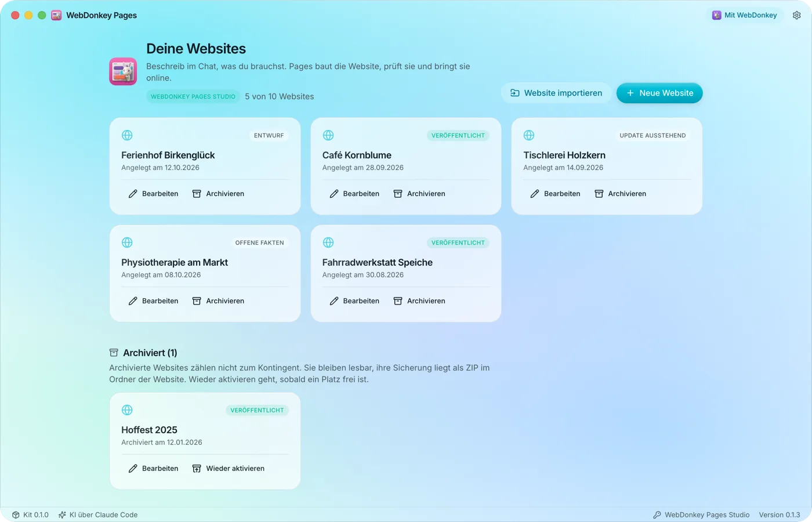Click globe icon on Tischlerei Holzkern card

(x=529, y=135)
